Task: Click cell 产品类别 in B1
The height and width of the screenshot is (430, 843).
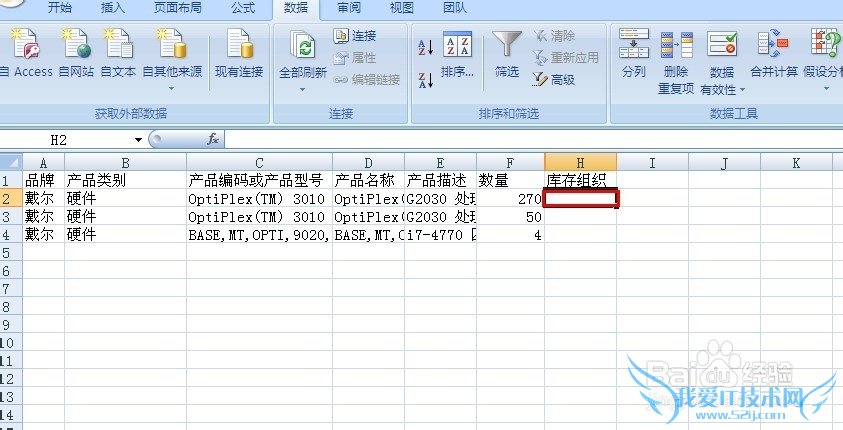Action: (126, 180)
